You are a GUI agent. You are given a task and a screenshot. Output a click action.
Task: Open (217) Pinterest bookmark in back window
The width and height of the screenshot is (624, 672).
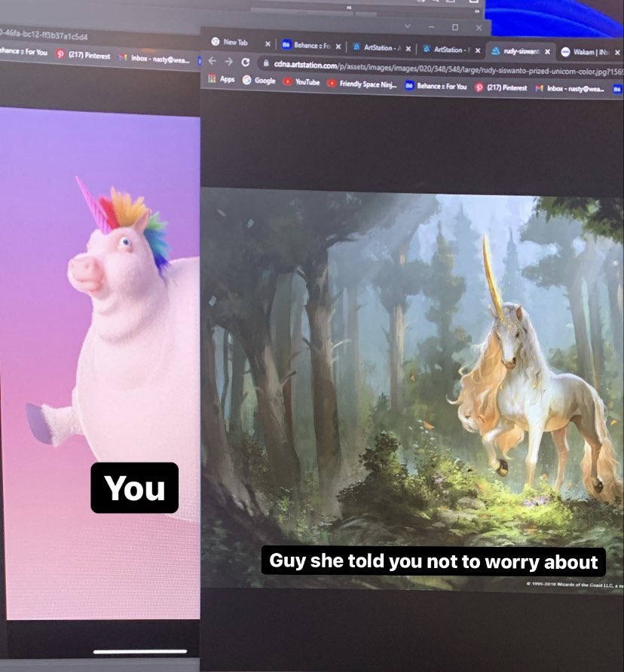(x=84, y=55)
